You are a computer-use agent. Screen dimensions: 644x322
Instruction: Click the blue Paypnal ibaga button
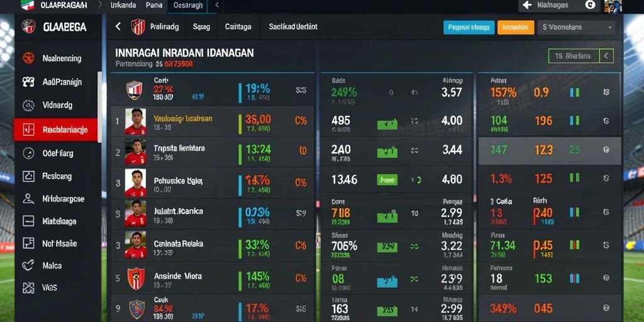click(469, 28)
